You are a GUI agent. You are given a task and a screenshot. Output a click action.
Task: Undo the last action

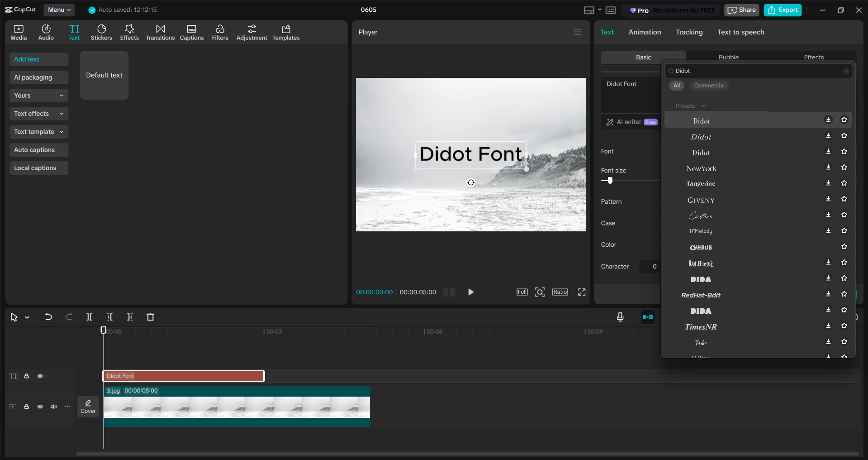click(x=48, y=317)
